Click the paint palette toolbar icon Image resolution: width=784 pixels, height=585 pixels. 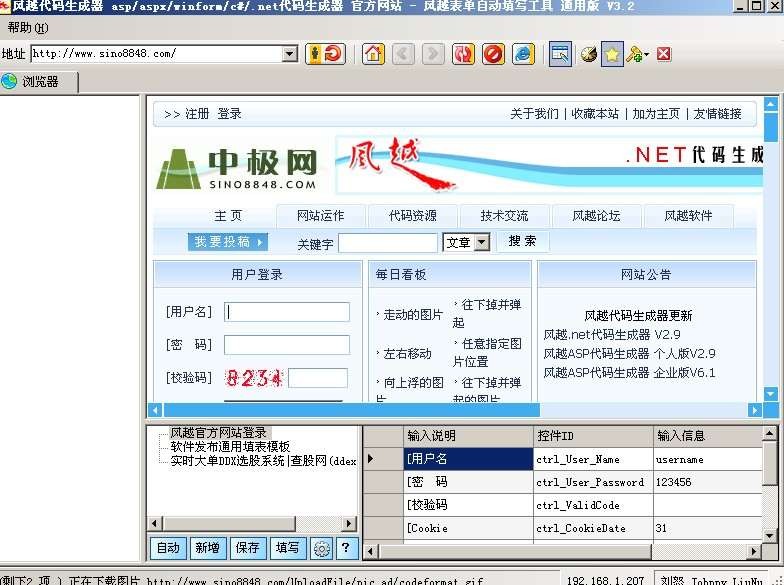[588, 54]
